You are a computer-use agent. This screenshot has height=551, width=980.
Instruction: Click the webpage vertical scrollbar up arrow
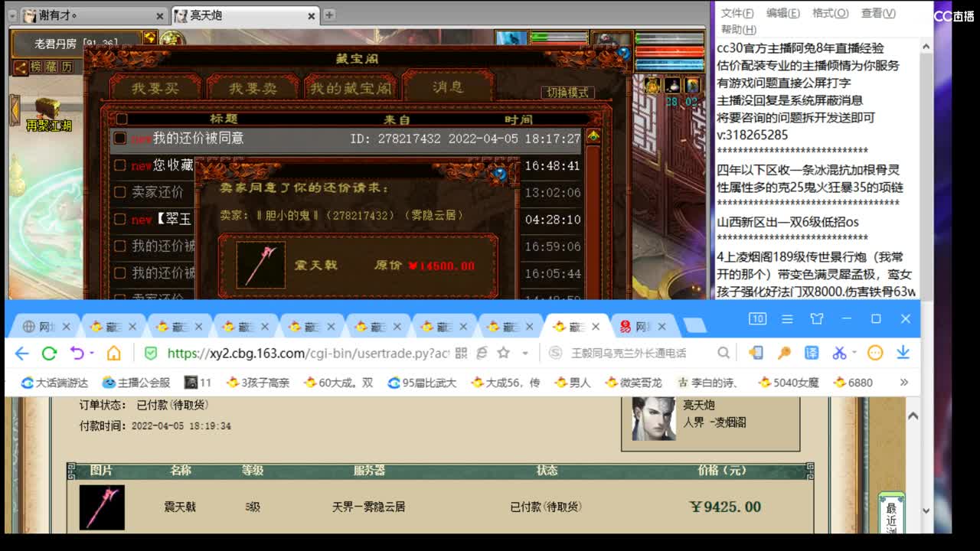tap(913, 416)
